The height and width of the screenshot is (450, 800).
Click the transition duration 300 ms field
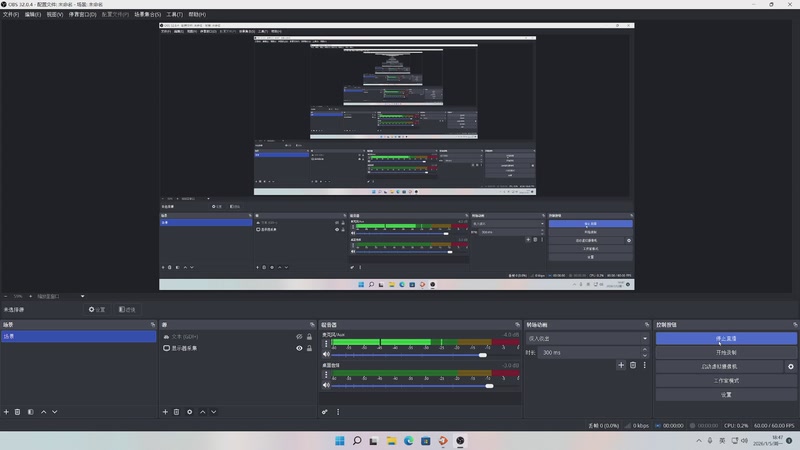point(589,353)
